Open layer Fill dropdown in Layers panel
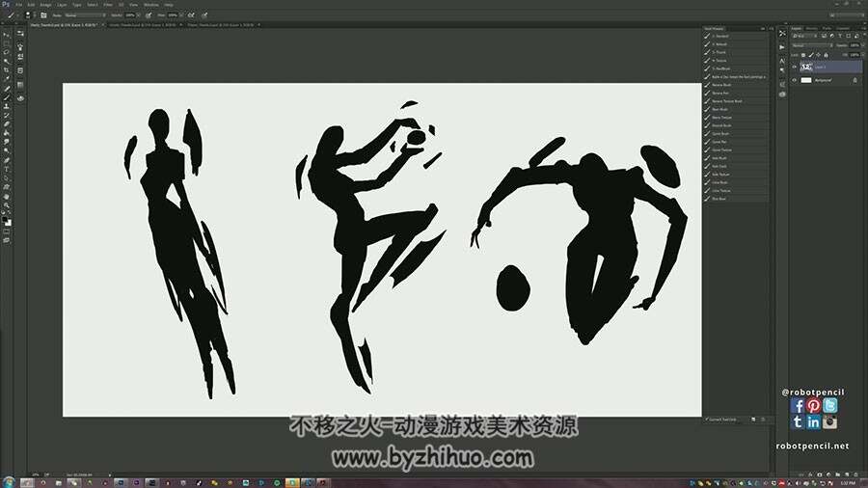Screen dimensions: 868x488 [x=862, y=55]
